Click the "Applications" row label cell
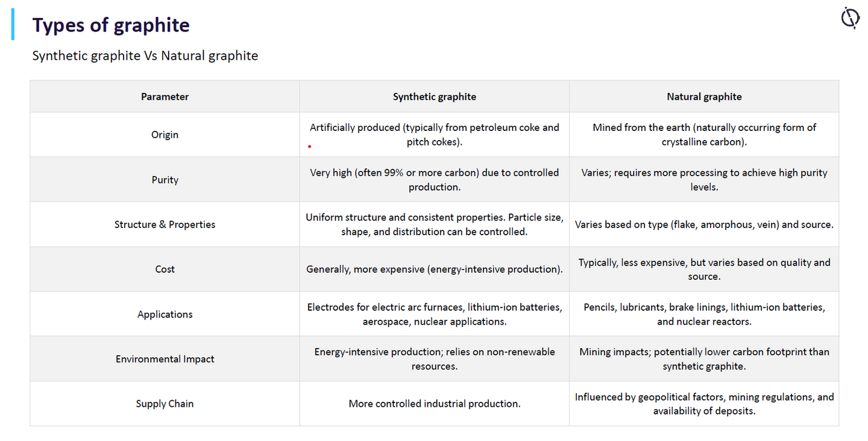The image size is (868, 441). pos(165,314)
